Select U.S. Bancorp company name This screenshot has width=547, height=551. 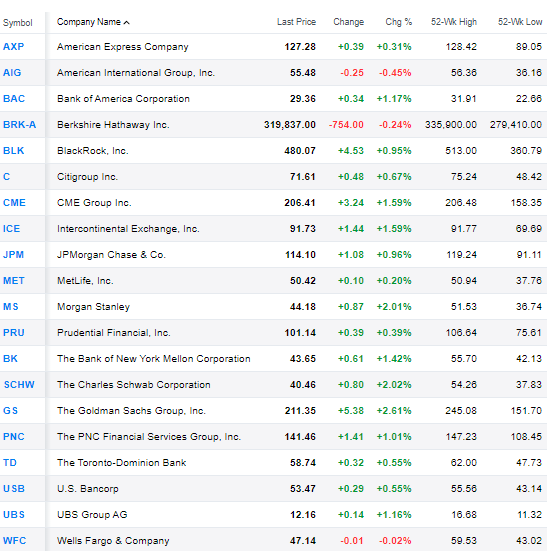(88, 489)
